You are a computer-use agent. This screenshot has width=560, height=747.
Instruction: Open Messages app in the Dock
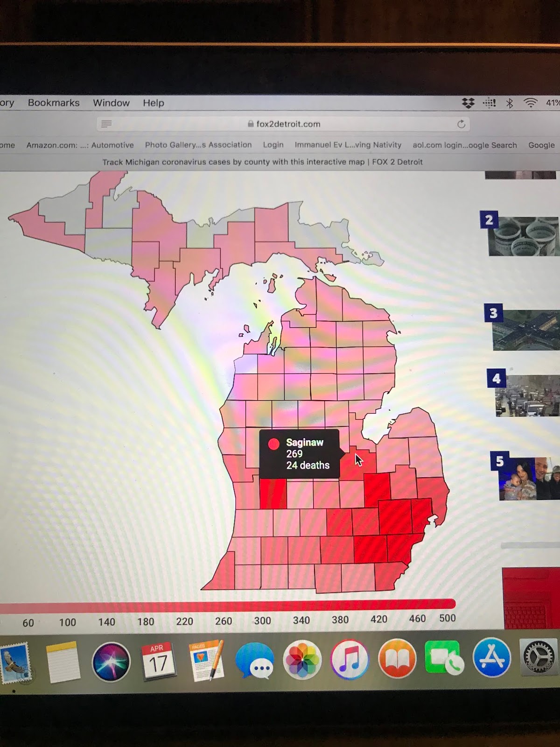[255, 661]
